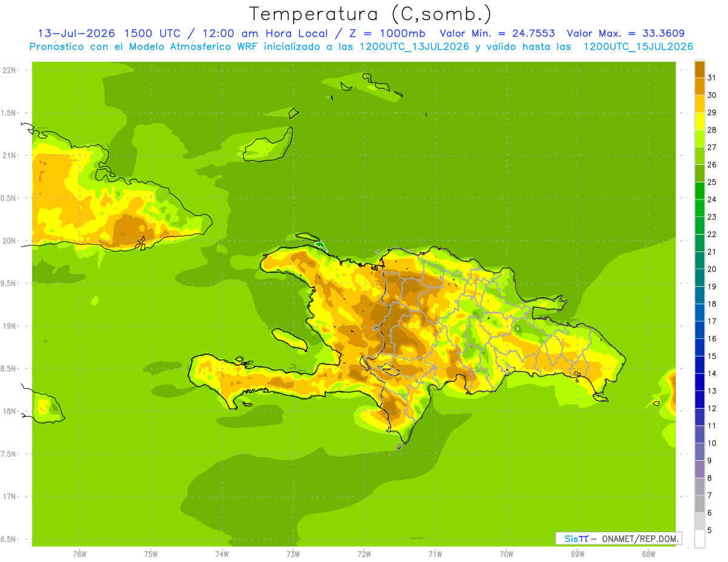Click the "72W" longitude label
This screenshot has width=728, height=562.
(x=364, y=554)
